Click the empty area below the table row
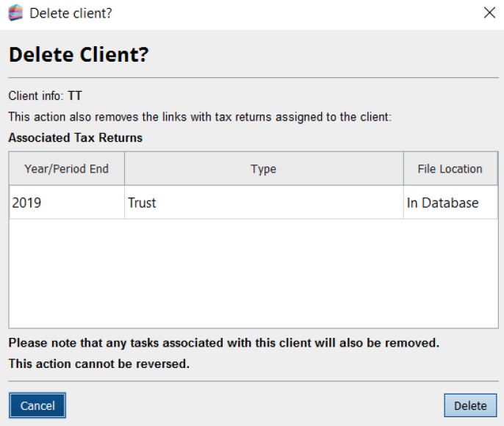504x426 pixels. pos(253,273)
